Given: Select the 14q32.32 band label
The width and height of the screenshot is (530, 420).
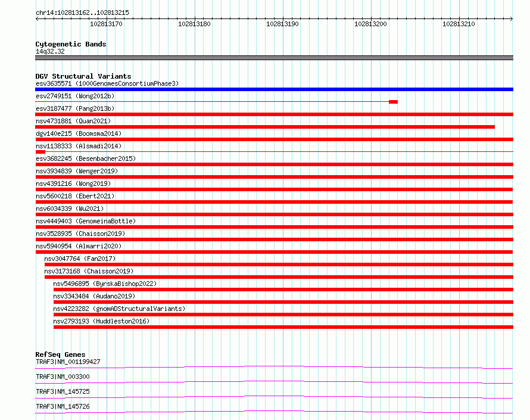Looking at the screenshot, I should [50, 51].
